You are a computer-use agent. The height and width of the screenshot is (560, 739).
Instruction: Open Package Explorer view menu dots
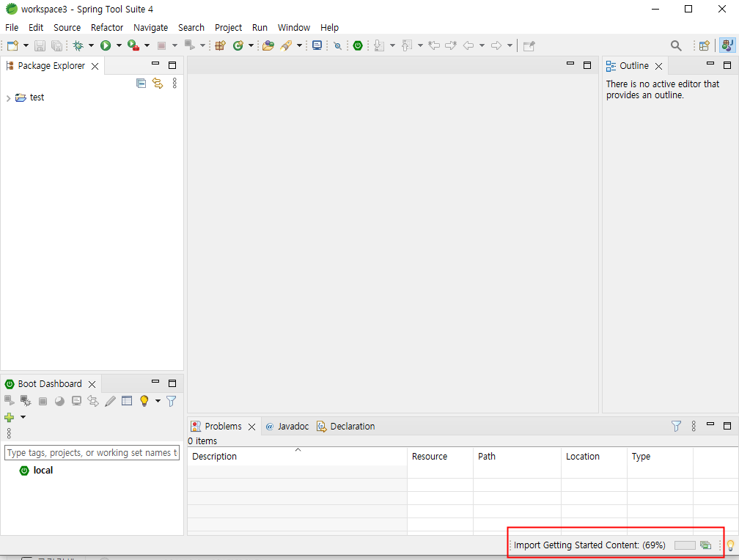174,84
